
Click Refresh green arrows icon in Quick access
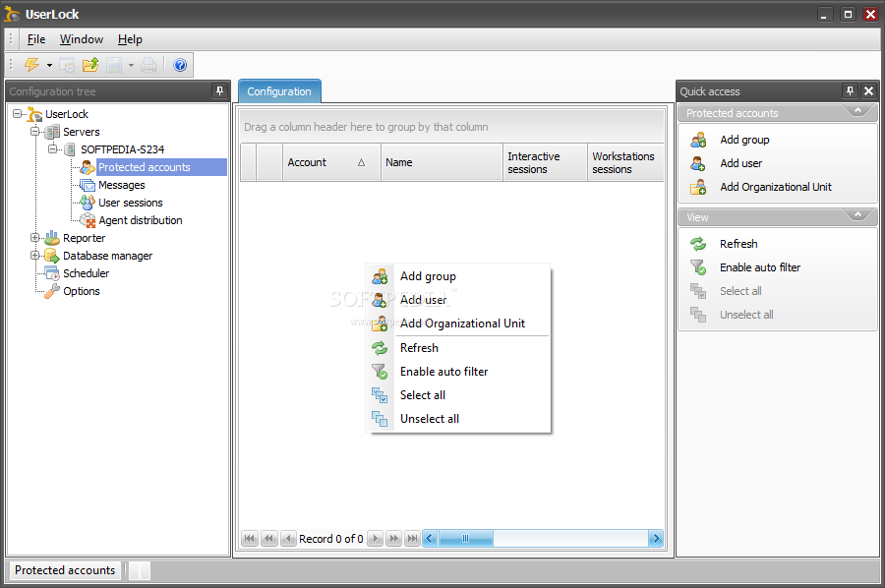[698, 244]
